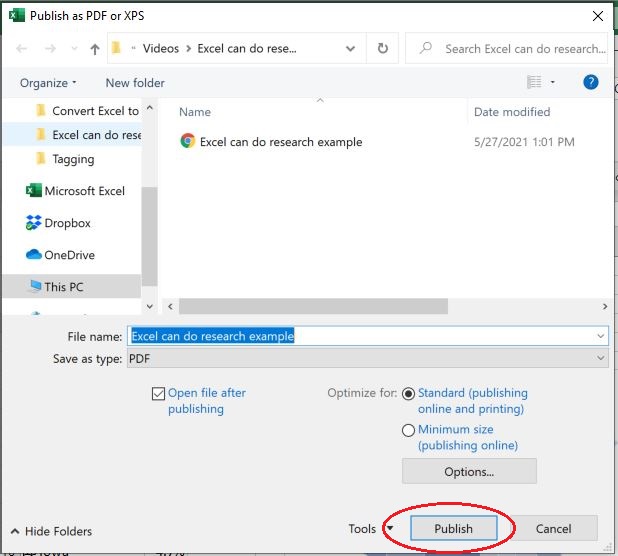
Task: Open the Help question mark icon
Action: [x=590, y=82]
